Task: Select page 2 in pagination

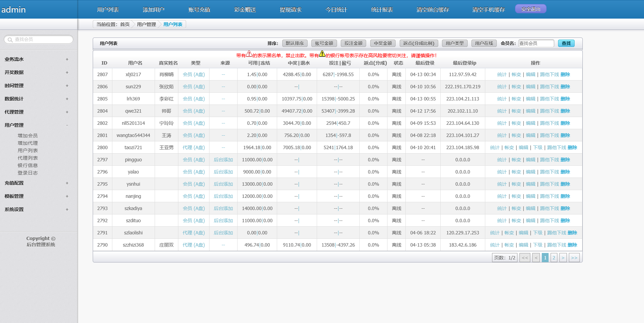Action: pos(554,258)
